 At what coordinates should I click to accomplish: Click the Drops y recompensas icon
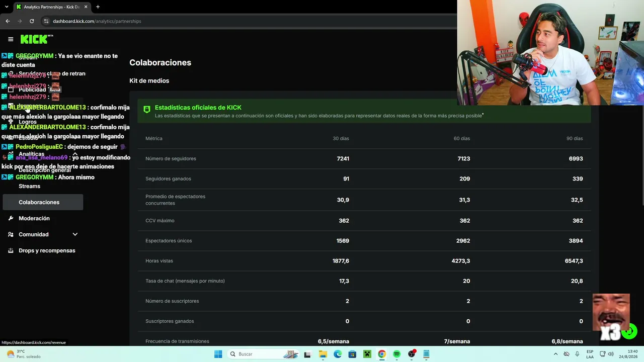[11, 250]
